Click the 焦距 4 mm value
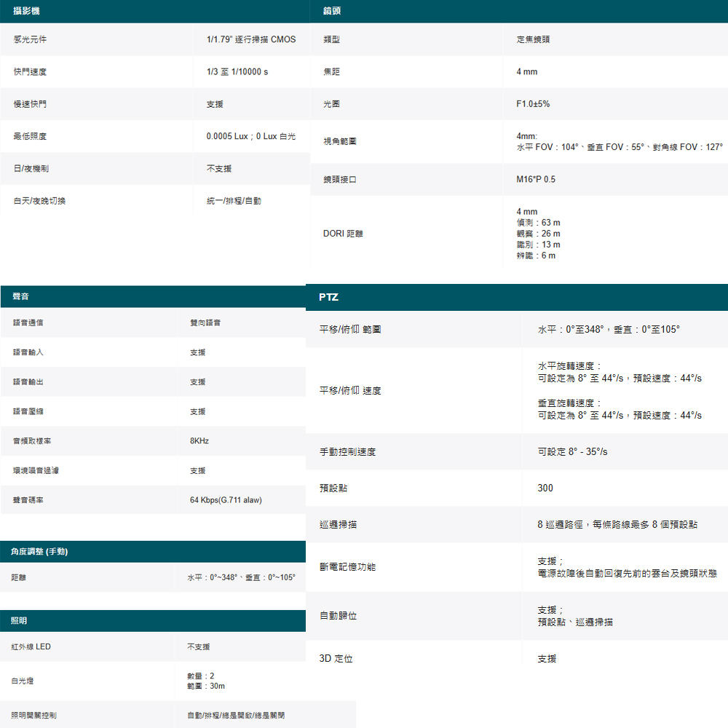The width and height of the screenshot is (728, 728). (527, 72)
